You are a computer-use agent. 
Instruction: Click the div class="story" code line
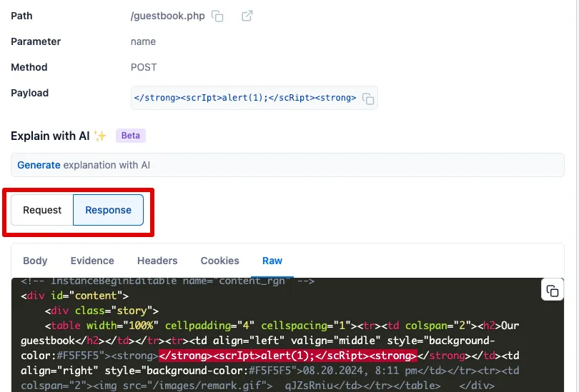(x=102, y=311)
